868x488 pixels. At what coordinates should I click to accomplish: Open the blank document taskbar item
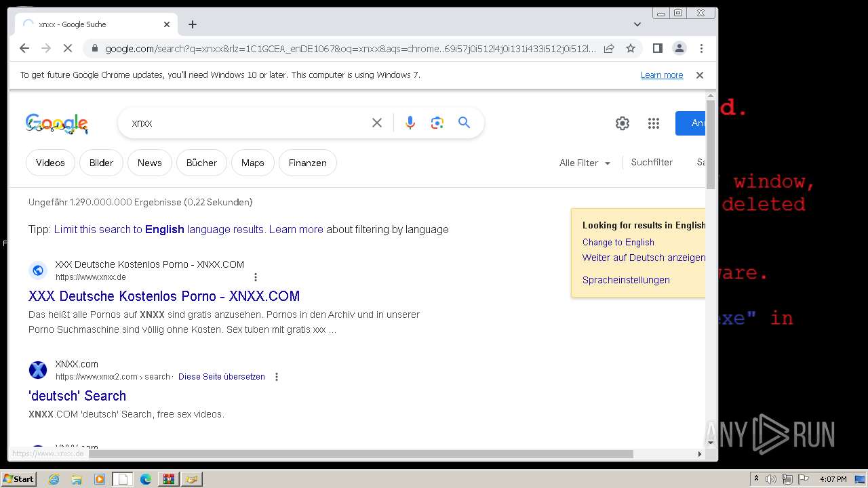(x=123, y=479)
